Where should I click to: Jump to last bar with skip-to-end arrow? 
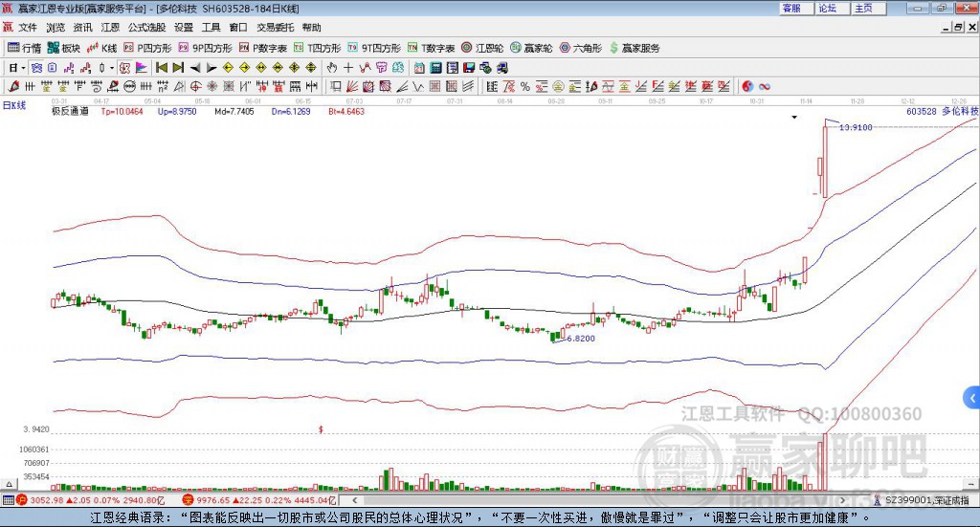(178, 68)
